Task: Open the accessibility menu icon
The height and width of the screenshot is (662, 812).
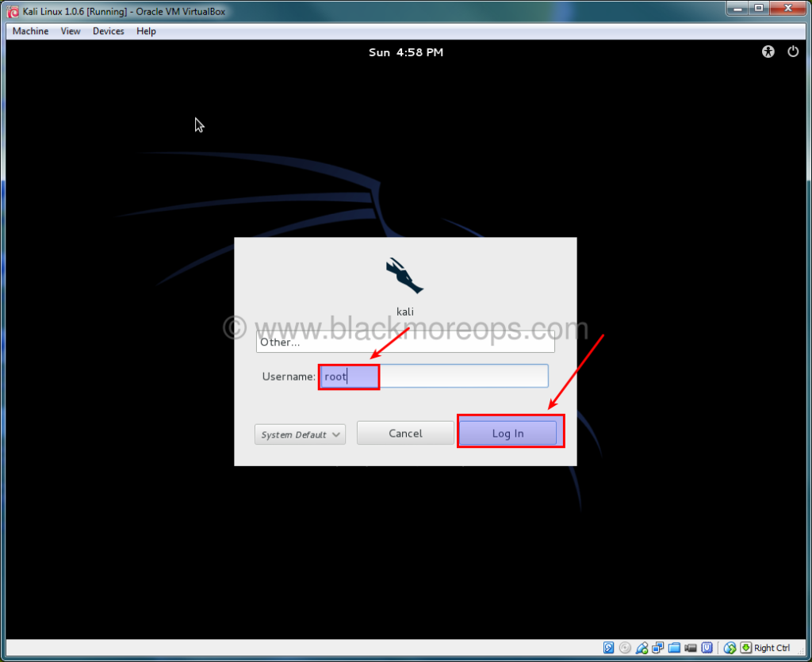Action: [768, 52]
